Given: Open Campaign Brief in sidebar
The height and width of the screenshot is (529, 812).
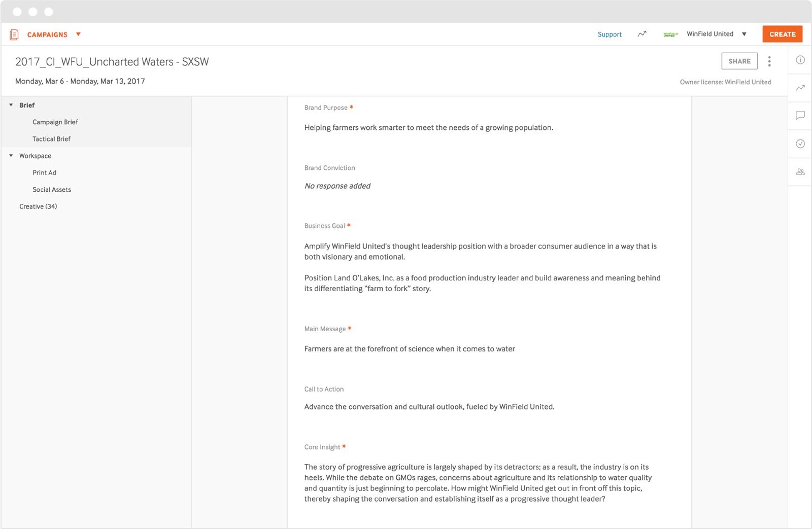Looking at the screenshot, I should [55, 122].
